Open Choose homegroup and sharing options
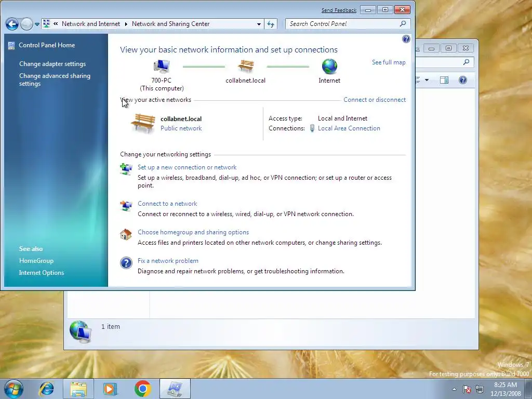The image size is (532, 399). pyautogui.click(x=193, y=232)
